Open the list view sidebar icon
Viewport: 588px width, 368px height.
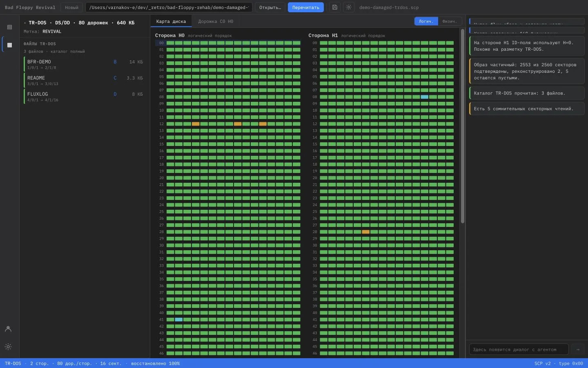9,27
